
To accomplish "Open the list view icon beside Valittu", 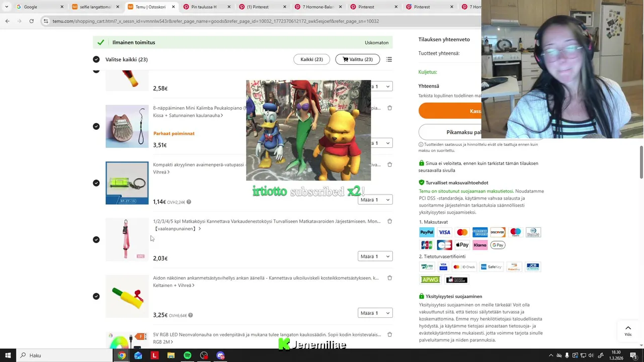I will (x=389, y=59).
